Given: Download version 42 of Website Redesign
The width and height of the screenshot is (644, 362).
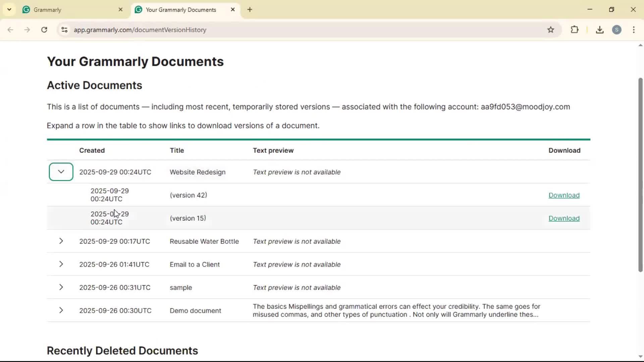Looking at the screenshot, I should (x=564, y=195).
